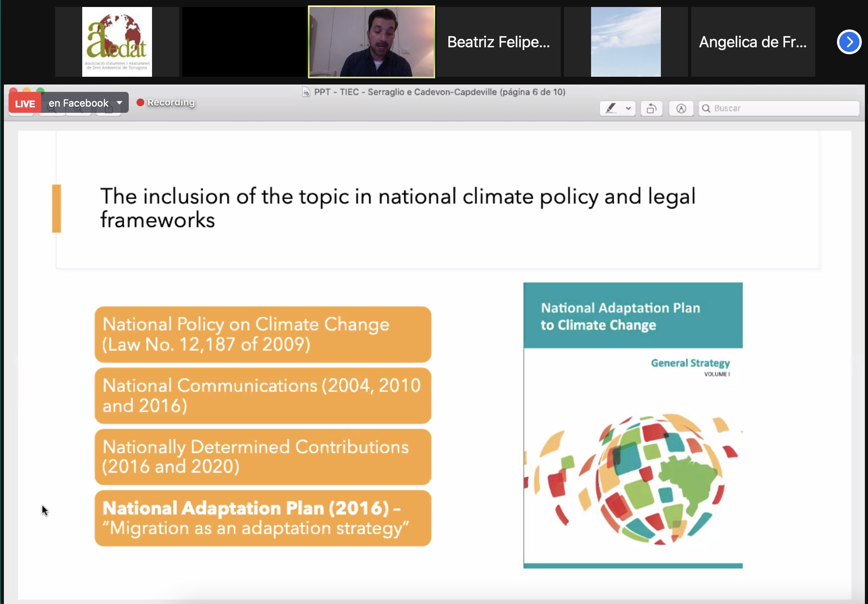Click the Recording indicator
Image resolution: width=868 pixels, height=604 pixels.
[166, 102]
